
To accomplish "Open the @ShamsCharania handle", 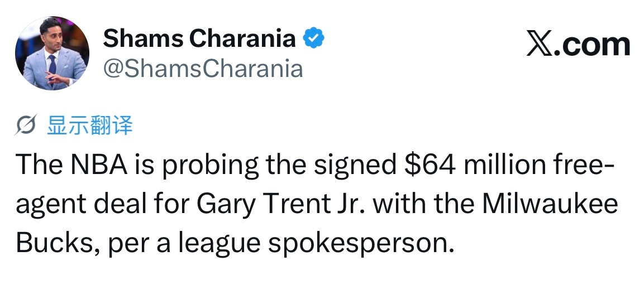I will [203, 68].
